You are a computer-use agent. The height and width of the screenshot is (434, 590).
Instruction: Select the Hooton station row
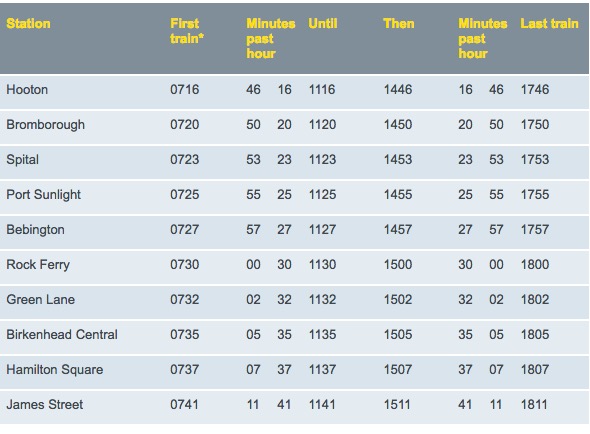[294, 91]
